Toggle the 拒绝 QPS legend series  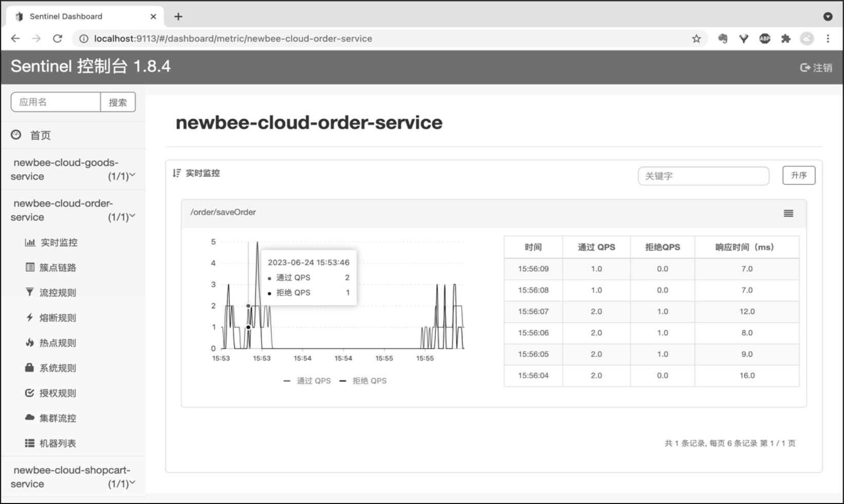363,381
